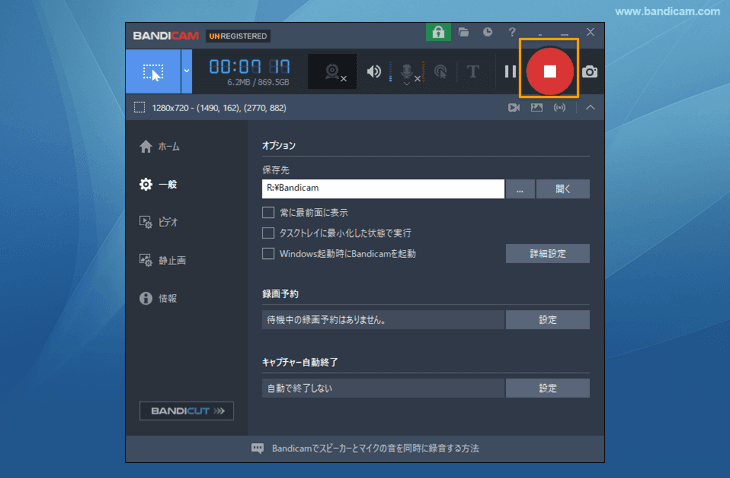The height and width of the screenshot is (478, 730).
Task: Pause the recording
Action: 510,72
